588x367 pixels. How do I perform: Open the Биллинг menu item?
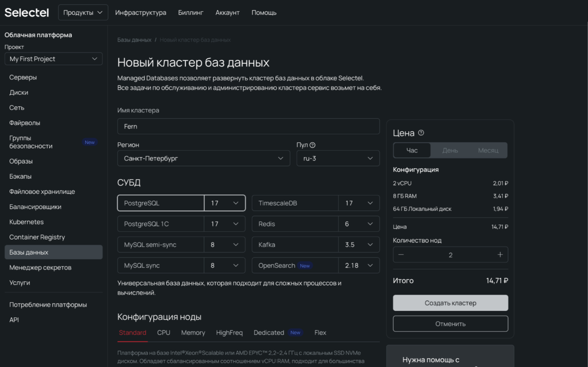click(190, 13)
